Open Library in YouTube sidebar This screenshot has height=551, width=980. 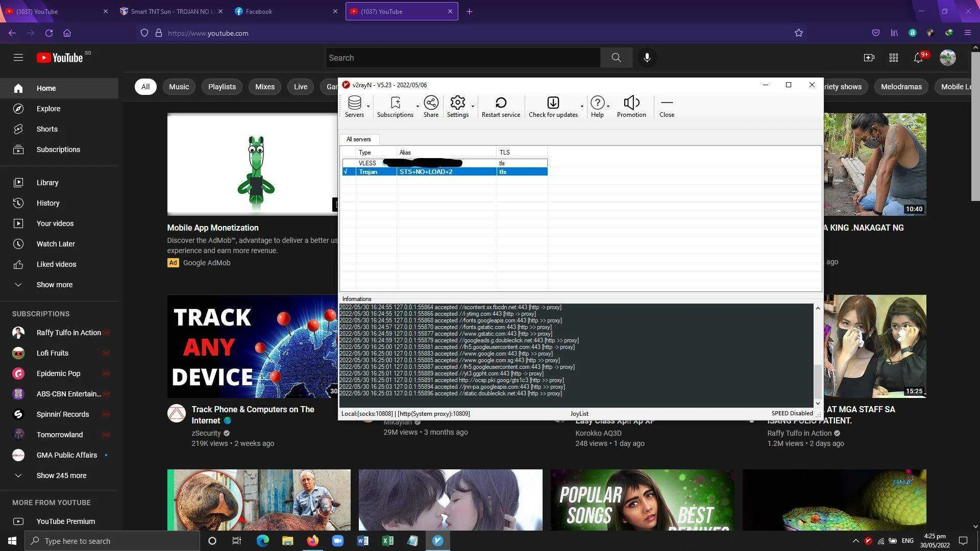click(x=59, y=183)
